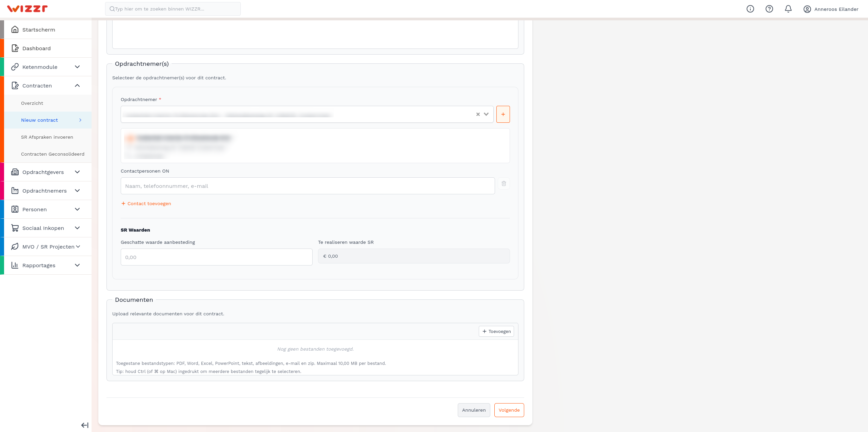Click the WIZZR search box

point(173,9)
